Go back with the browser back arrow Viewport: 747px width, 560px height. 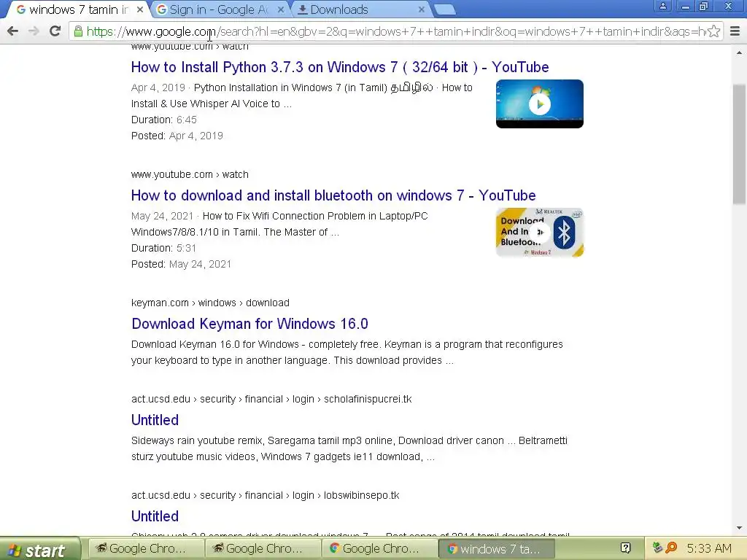click(x=13, y=31)
